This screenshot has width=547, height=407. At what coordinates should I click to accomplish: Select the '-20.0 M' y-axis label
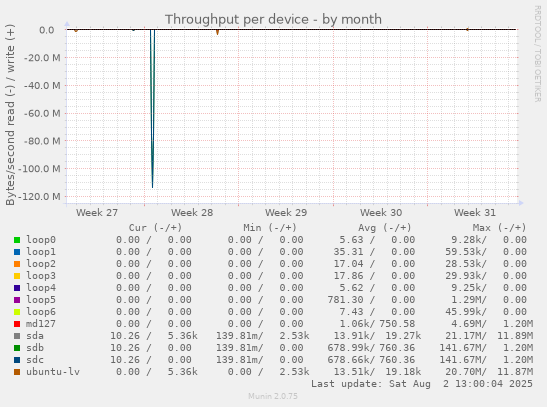point(42,58)
